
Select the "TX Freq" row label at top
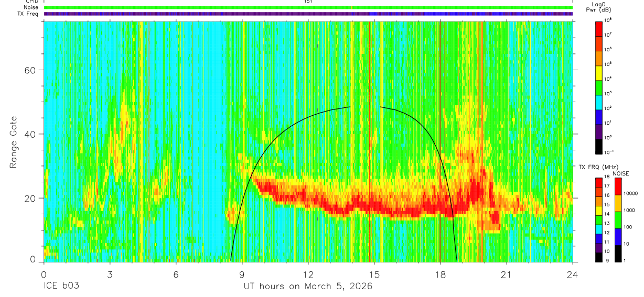click(29, 14)
